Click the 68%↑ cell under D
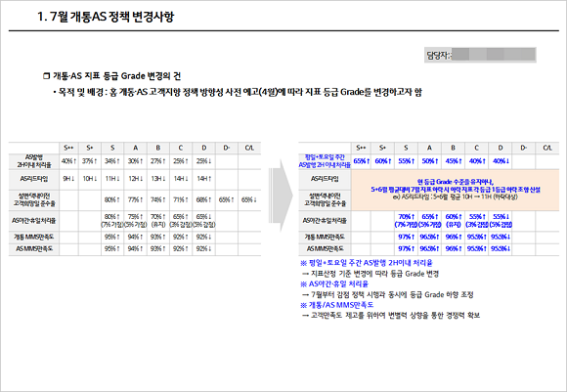This screenshot has width=567, height=392. pos(204,199)
